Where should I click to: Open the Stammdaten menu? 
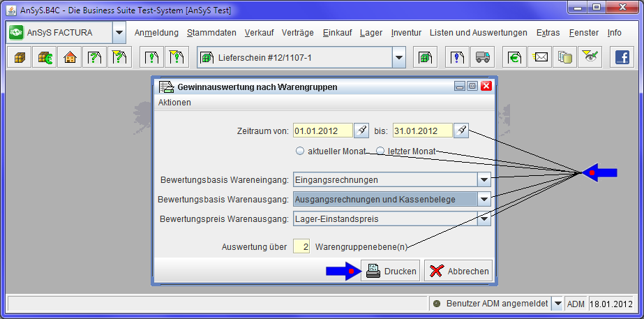pyautogui.click(x=212, y=33)
